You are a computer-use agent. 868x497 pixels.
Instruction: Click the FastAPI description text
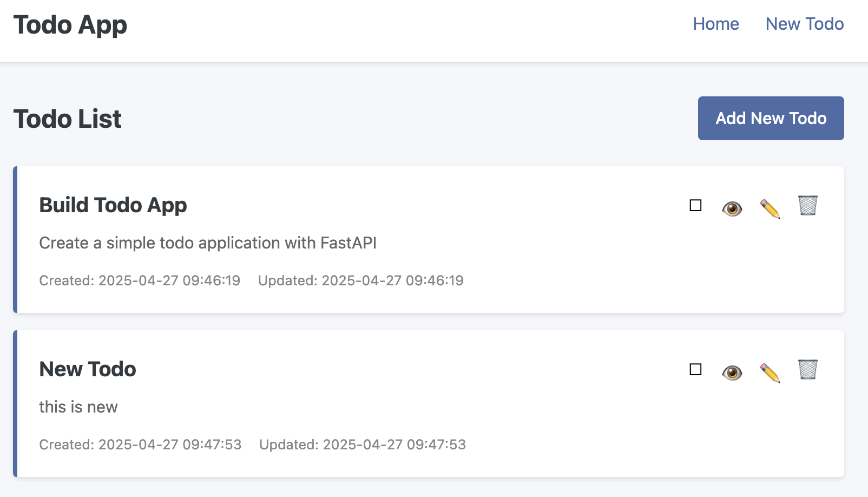(x=208, y=243)
